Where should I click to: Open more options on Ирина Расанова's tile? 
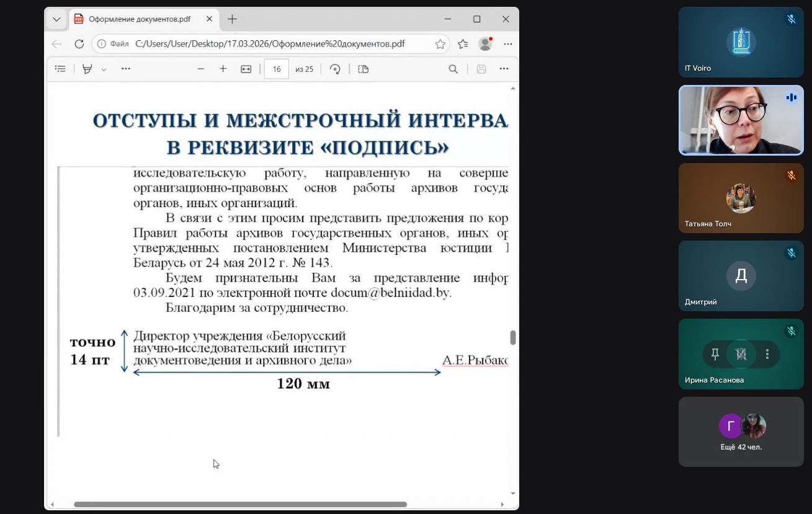tap(767, 354)
